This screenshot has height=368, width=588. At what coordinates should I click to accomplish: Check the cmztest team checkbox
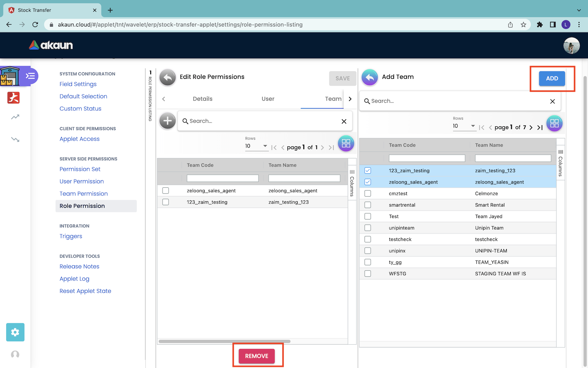[368, 193]
